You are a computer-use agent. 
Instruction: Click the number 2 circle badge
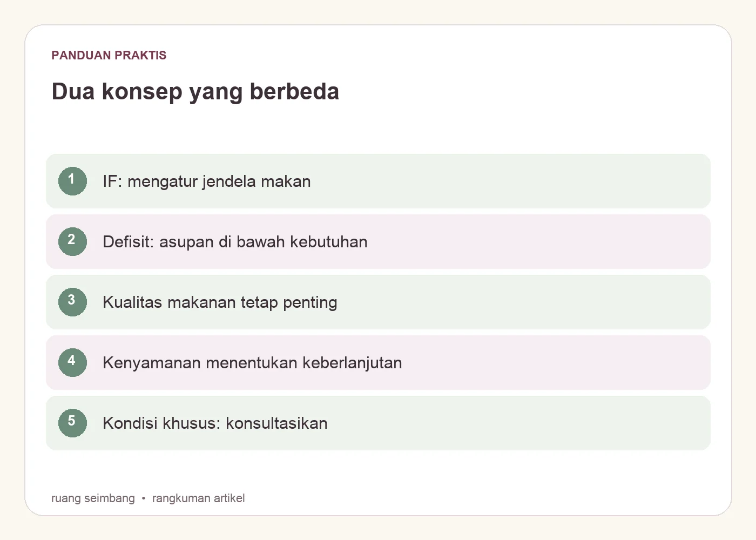coord(72,241)
